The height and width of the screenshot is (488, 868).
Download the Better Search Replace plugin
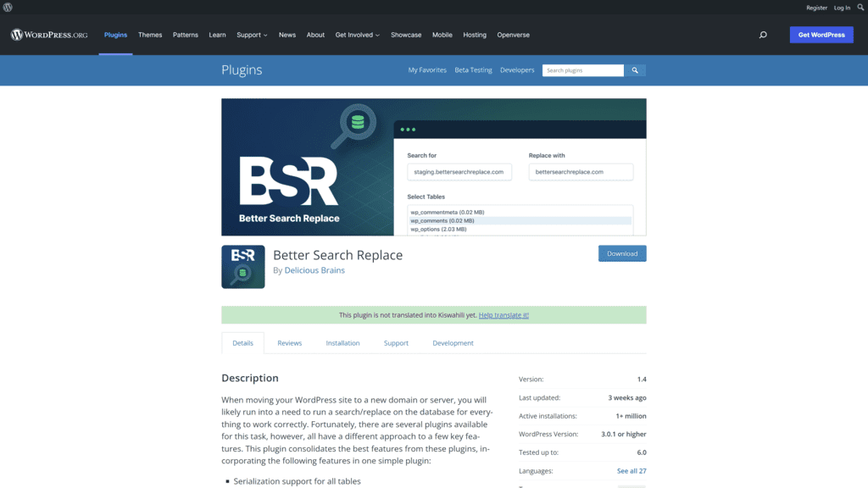point(622,253)
